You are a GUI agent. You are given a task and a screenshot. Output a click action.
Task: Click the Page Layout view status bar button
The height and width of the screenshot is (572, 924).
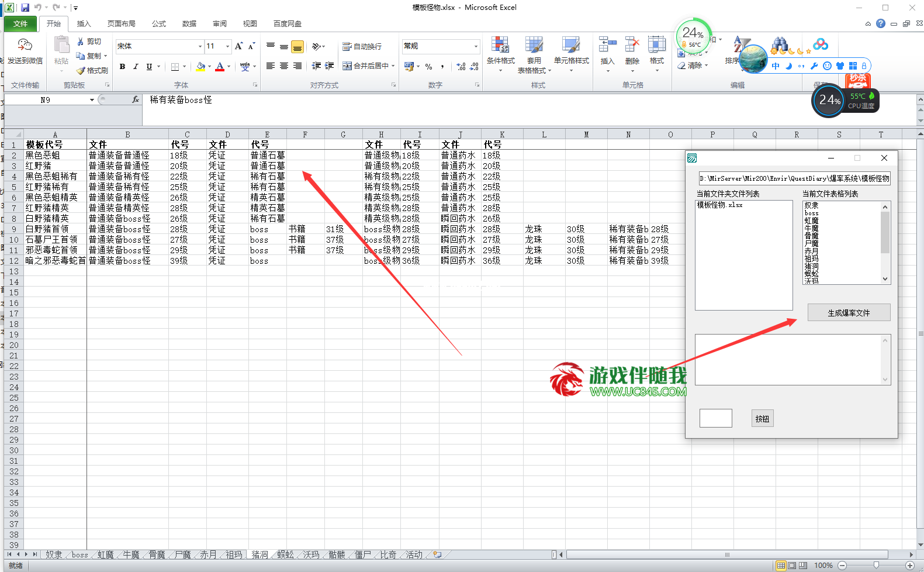[x=792, y=566]
